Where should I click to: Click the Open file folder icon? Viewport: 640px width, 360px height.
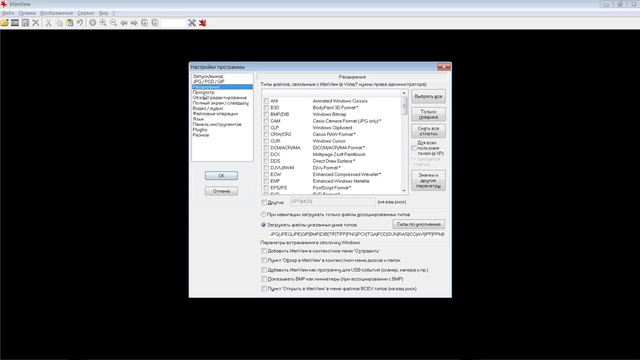click(5, 23)
